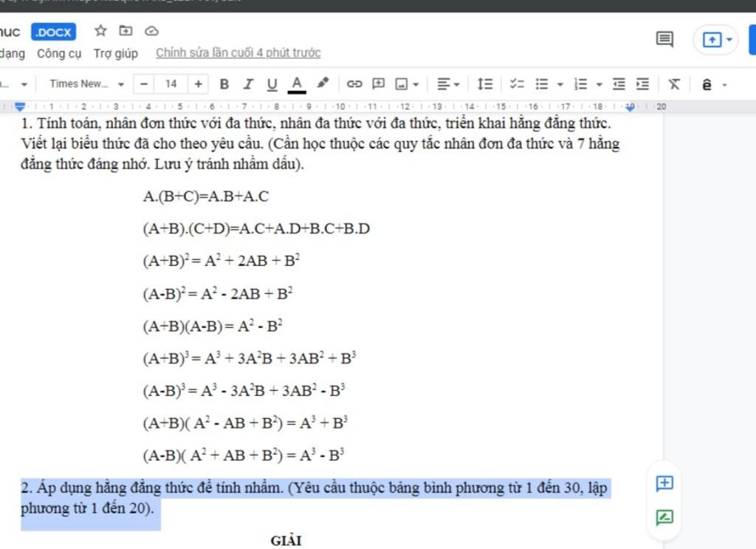Open the Công cụ menu

pos(59,53)
